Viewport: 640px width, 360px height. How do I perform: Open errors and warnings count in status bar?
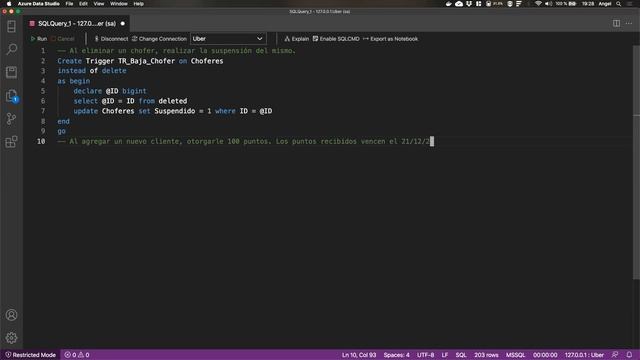point(77,355)
